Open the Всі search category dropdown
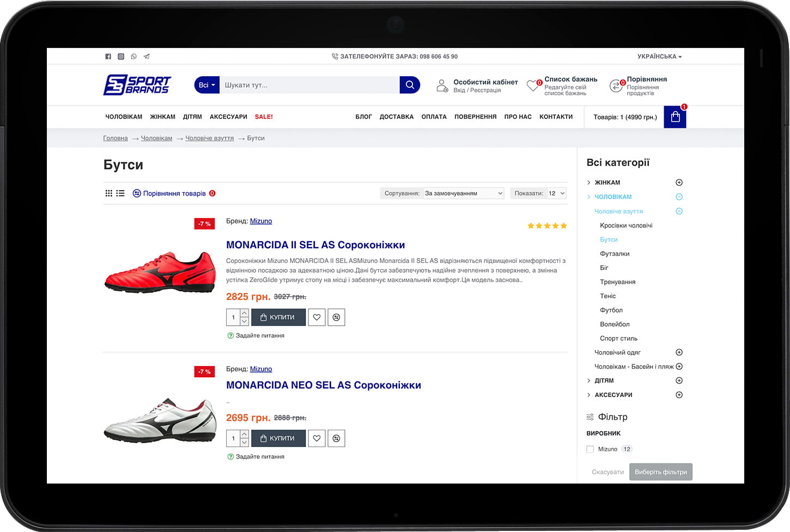Image resolution: width=790 pixels, height=532 pixels. pyautogui.click(x=206, y=85)
